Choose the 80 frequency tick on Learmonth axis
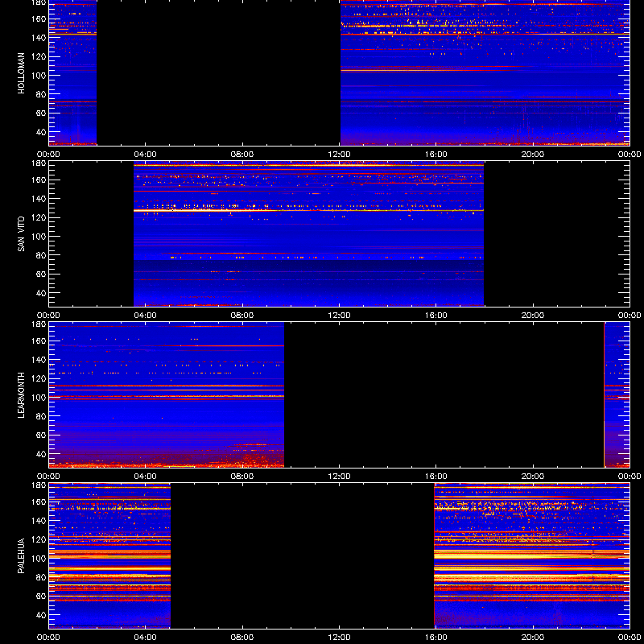The height and width of the screenshot is (644, 644). pyautogui.click(x=42, y=416)
